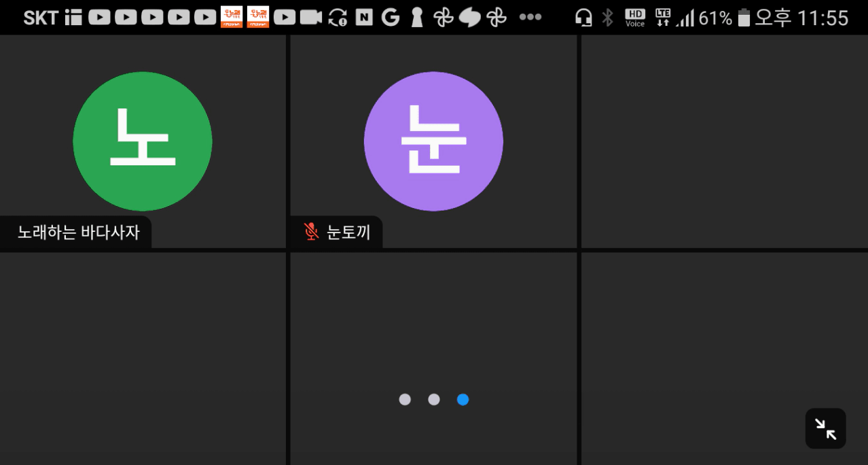Tap the list widget icon after SKT

point(73,18)
